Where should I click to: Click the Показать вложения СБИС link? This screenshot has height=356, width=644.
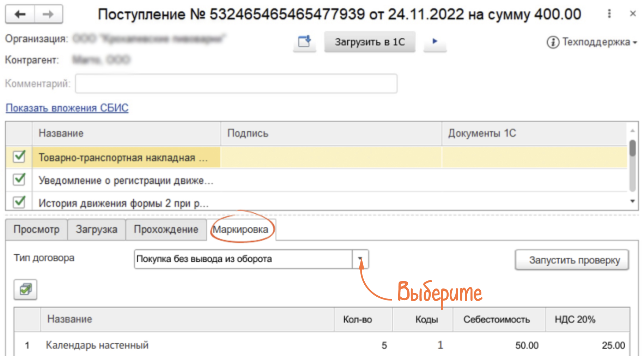click(67, 108)
